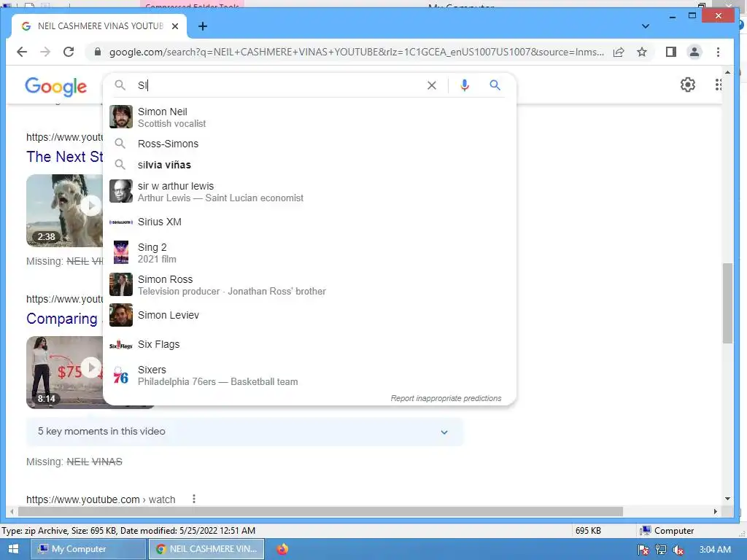Open the 'Comparing' result link
The height and width of the screenshot is (560, 747).
pyautogui.click(x=62, y=319)
